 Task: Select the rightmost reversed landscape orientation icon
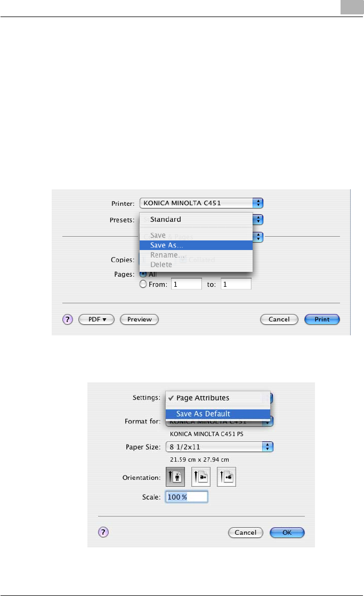click(x=227, y=478)
